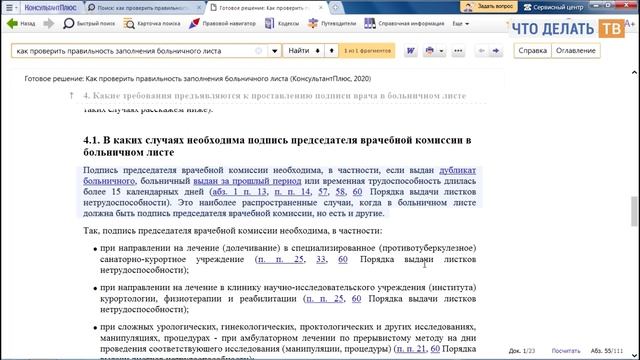This screenshot has height=360, width=640.
Task: Open п. п. 25 link in курортологии bullet
Action: click(x=325, y=299)
